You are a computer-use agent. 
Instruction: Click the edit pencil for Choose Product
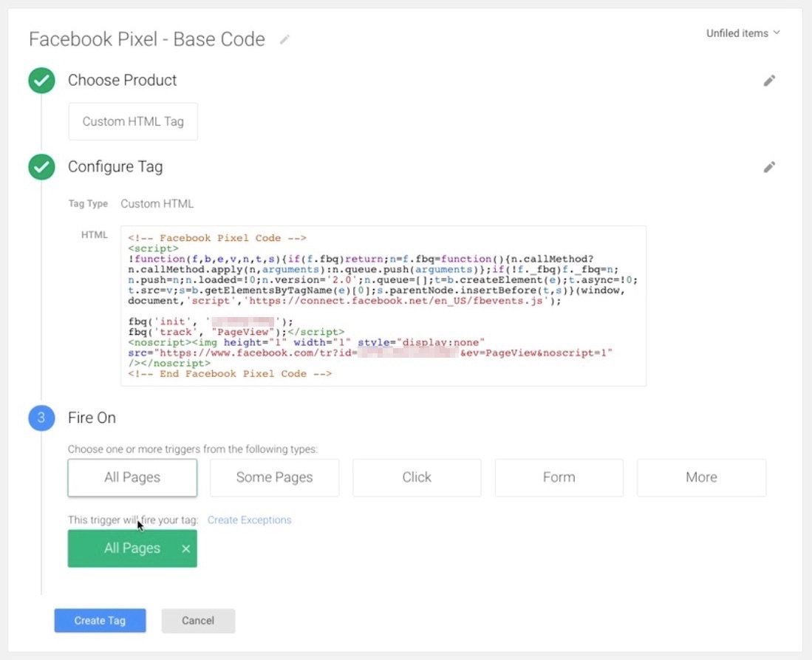point(769,80)
